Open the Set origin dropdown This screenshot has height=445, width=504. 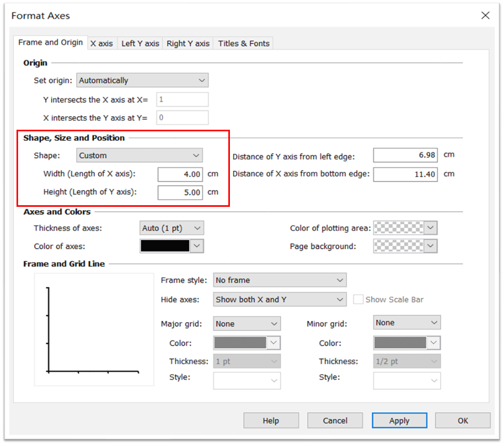(142, 80)
